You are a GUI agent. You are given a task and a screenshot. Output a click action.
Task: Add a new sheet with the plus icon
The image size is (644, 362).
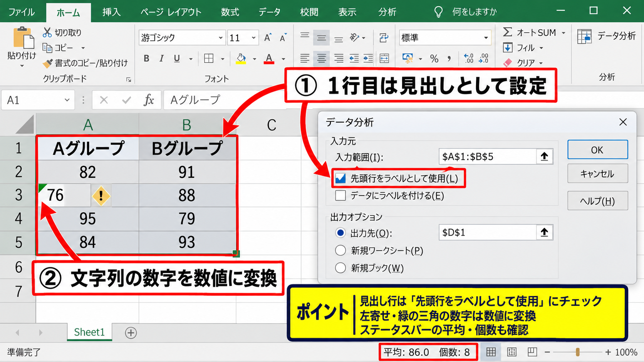click(x=131, y=333)
